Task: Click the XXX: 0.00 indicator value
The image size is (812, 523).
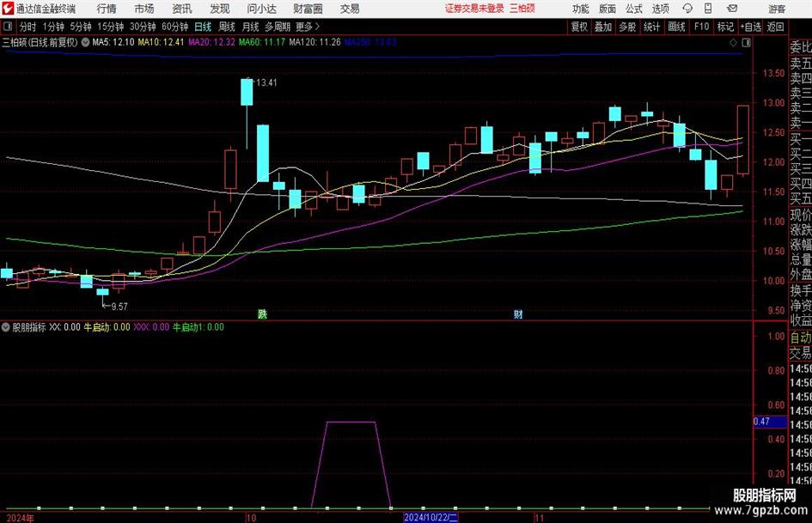Action: pos(151,327)
